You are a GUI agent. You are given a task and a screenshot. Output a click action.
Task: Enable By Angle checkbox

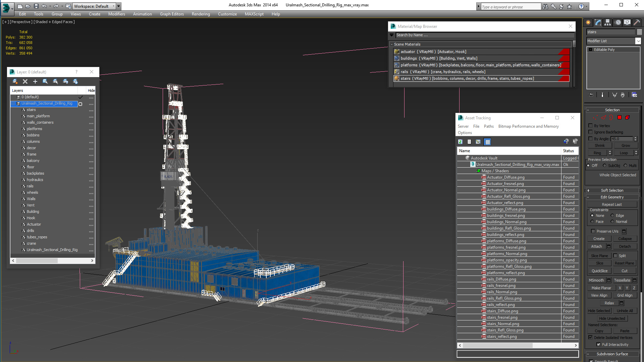(x=591, y=138)
